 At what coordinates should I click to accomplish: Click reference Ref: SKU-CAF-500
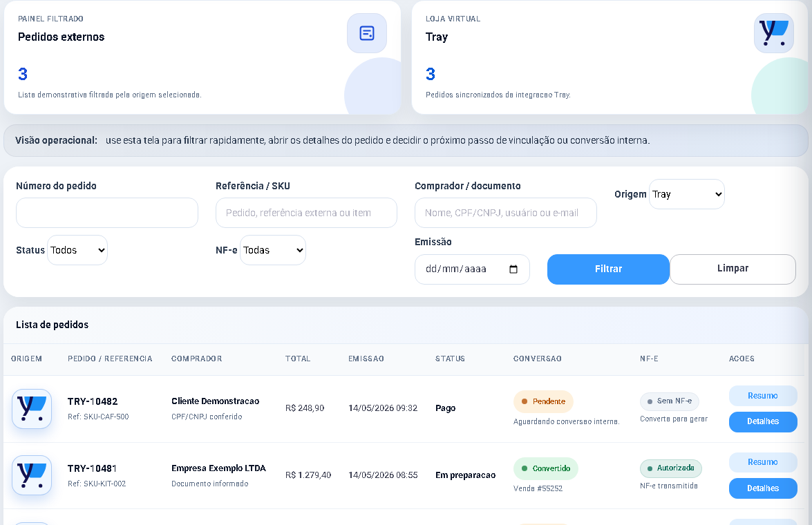coord(98,417)
